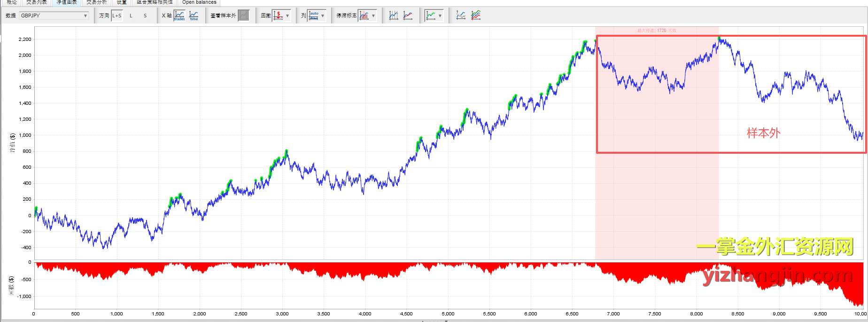Expand the stagnation marker (停滞标志) dropdown
Image resolution: width=868 pixels, height=322 pixels.
373,16
